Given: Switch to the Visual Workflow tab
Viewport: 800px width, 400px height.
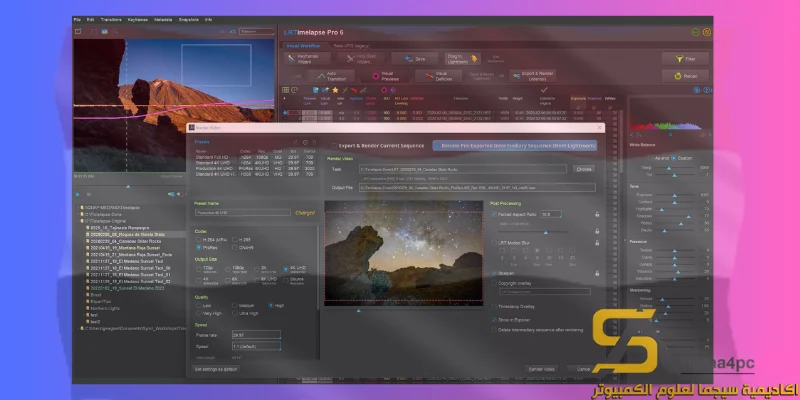Looking at the screenshot, I should click(x=303, y=45).
